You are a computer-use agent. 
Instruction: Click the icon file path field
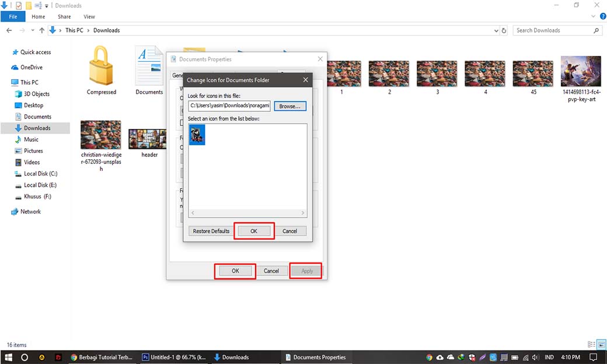click(229, 106)
